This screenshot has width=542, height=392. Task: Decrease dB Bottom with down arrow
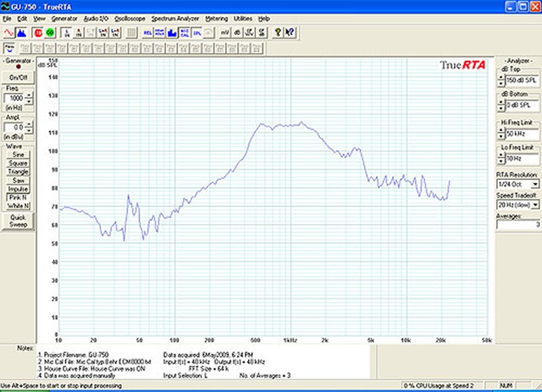coord(501,108)
